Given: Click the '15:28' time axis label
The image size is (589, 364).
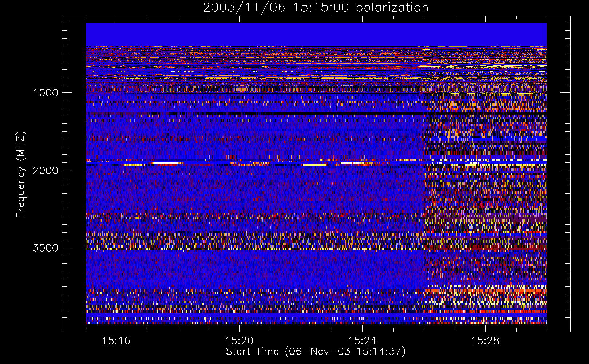Looking at the screenshot, I should point(485,341).
